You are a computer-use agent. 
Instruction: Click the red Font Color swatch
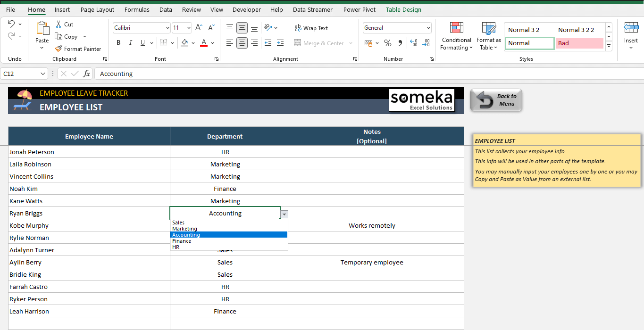pyautogui.click(x=204, y=43)
